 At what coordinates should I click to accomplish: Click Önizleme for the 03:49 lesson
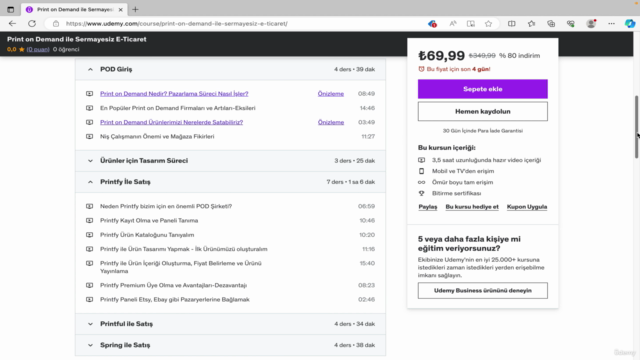(331, 122)
